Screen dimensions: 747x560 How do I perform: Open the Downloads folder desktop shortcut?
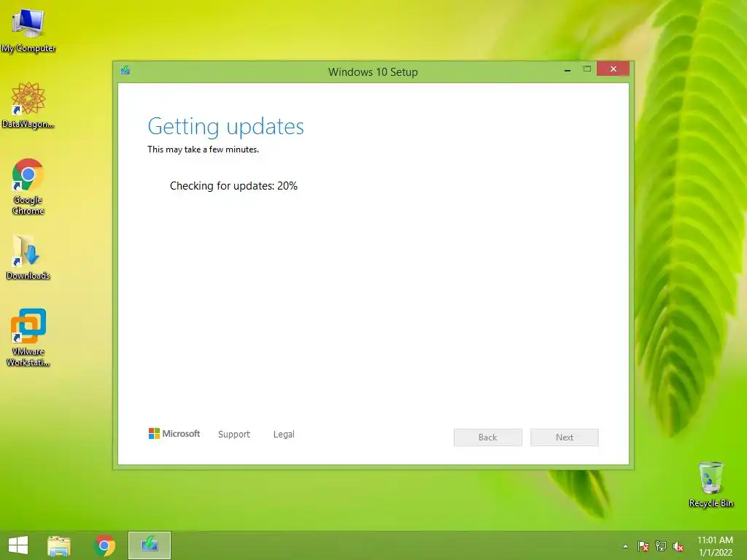click(28, 256)
